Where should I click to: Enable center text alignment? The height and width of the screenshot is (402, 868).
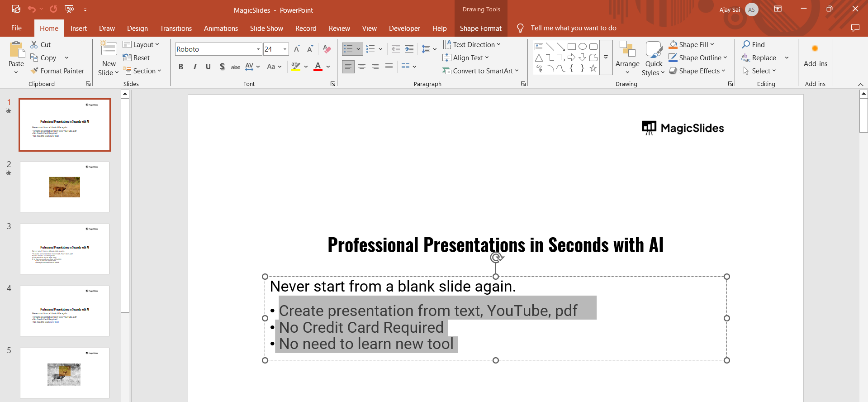point(362,67)
